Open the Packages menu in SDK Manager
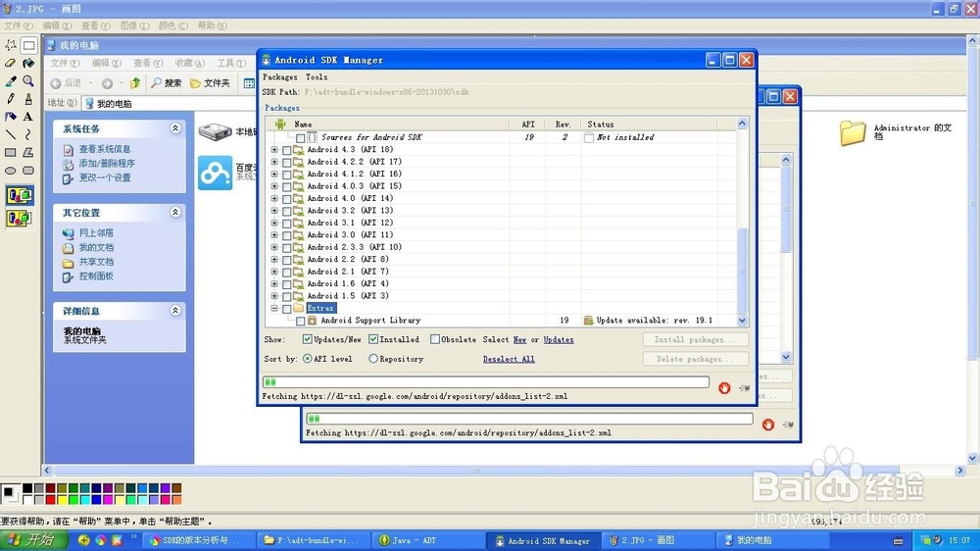The image size is (980, 551). click(280, 76)
